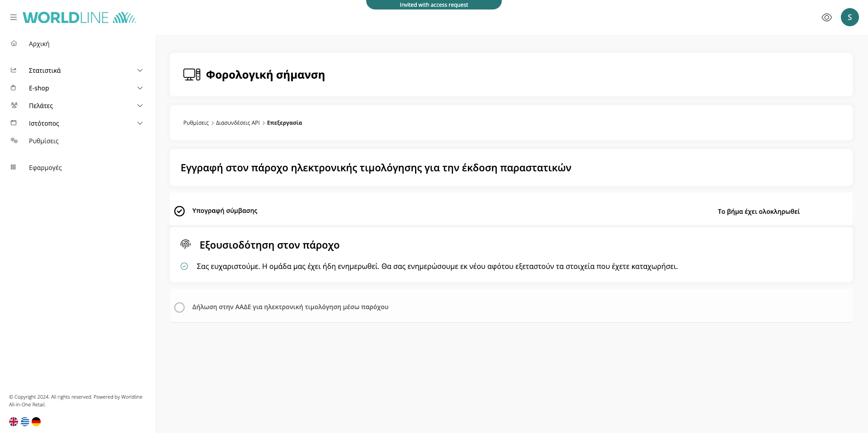Screen dimensions: 868x433
Task: Open Εφαρμογές in the sidebar
Action: pyautogui.click(x=45, y=168)
